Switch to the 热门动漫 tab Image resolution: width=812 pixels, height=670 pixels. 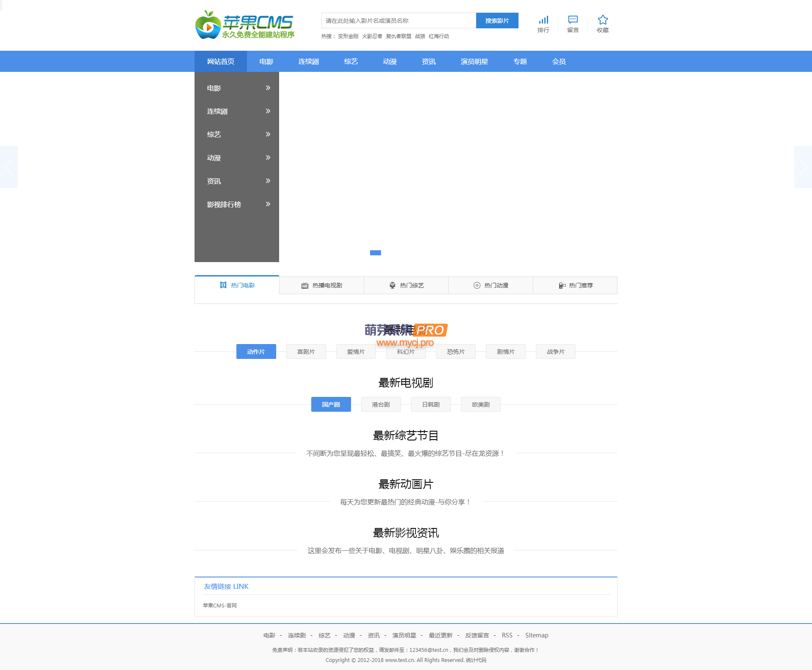491,285
